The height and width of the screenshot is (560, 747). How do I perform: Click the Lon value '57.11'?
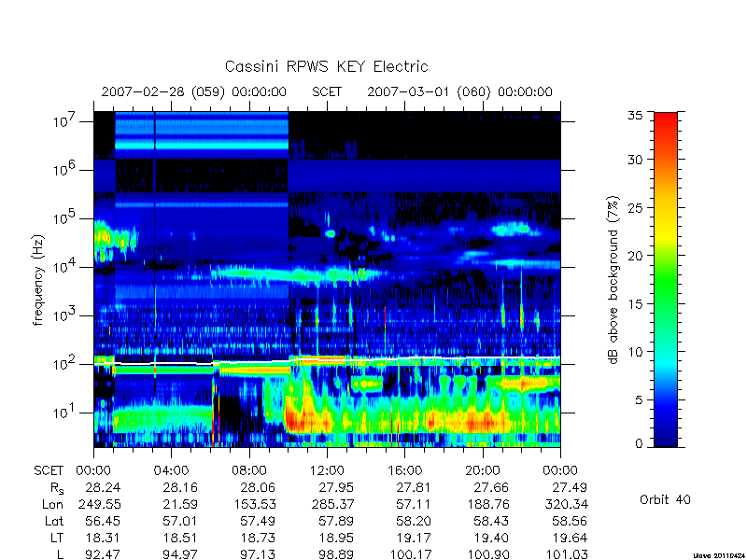[414, 504]
